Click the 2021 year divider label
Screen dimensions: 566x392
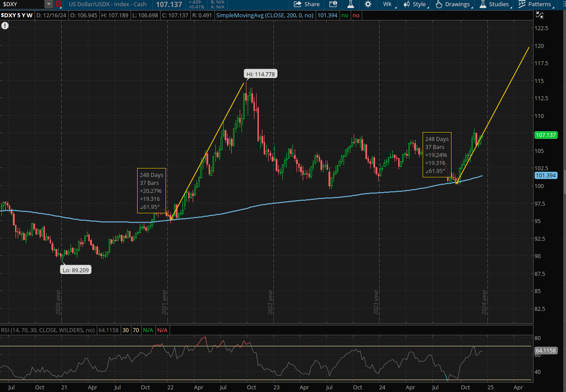pyautogui.click(x=165, y=302)
